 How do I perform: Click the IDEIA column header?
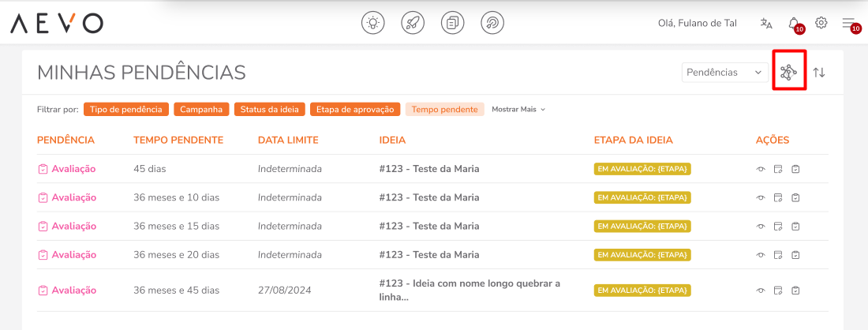point(392,140)
